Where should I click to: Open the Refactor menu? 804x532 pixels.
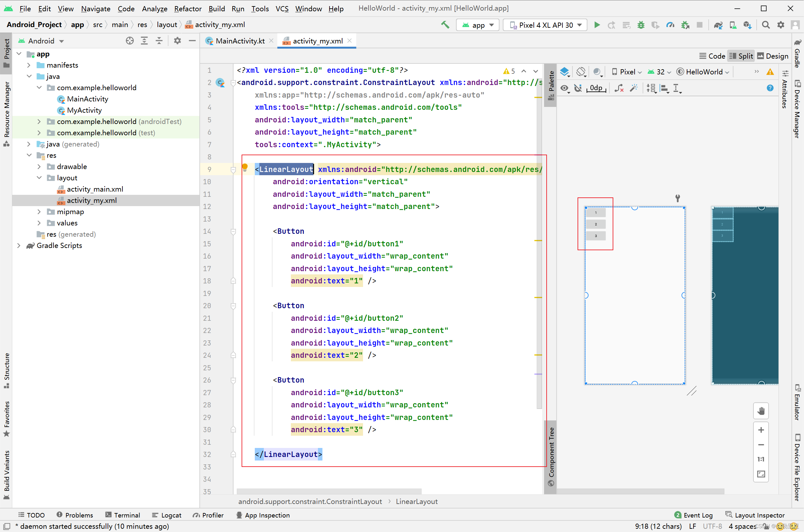[188, 8]
